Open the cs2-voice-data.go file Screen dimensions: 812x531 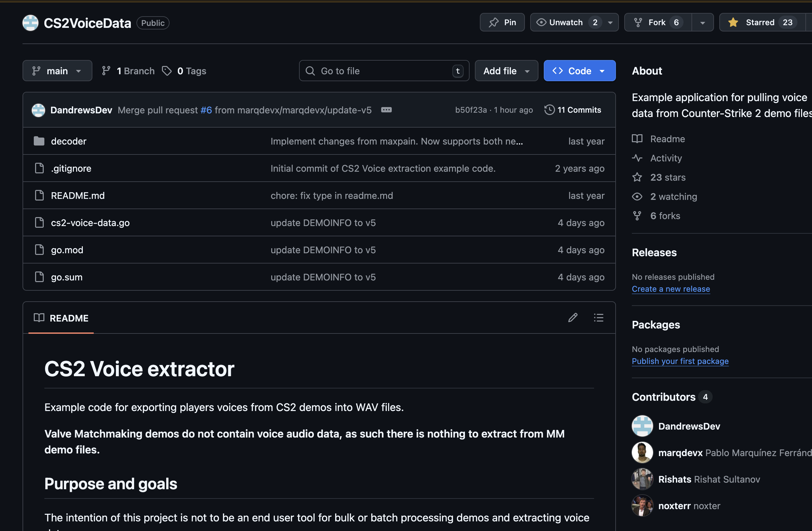90,223
